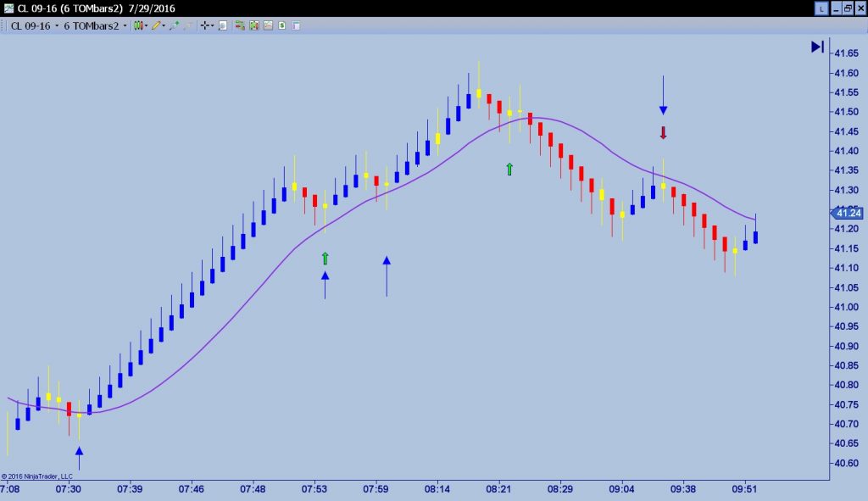Select the blue up arrow above 07:30
Screen dimensions: 868x501
pos(79,459)
